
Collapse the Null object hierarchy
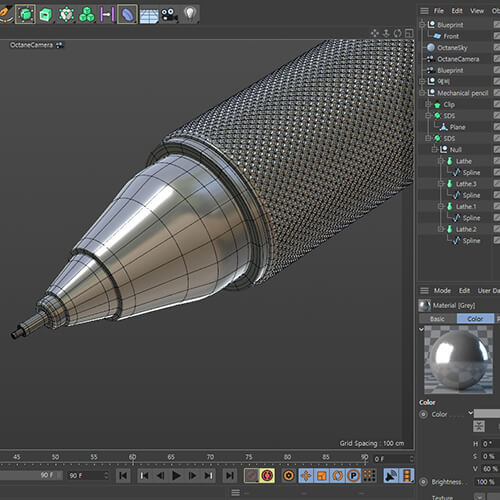pyautogui.click(x=435, y=150)
